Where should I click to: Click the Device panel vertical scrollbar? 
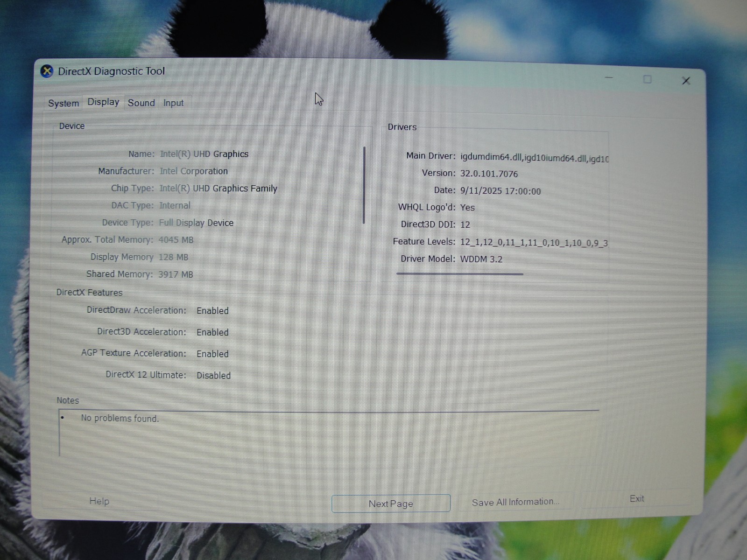click(364, 185)
